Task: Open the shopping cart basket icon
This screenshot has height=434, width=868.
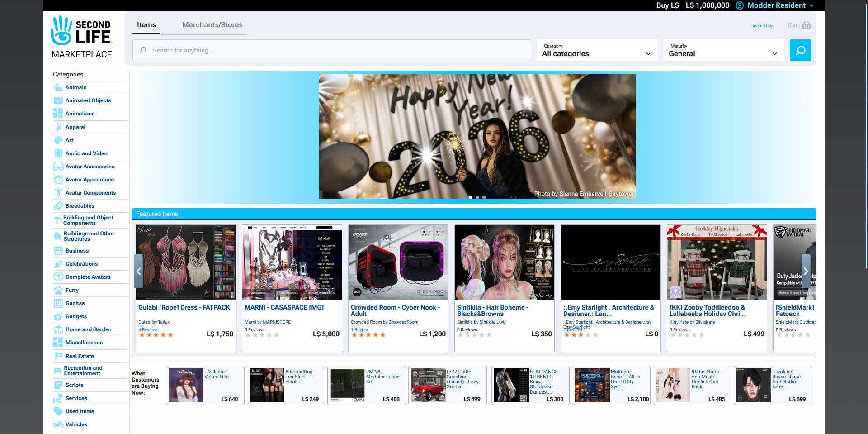Action: click(806, 25)
